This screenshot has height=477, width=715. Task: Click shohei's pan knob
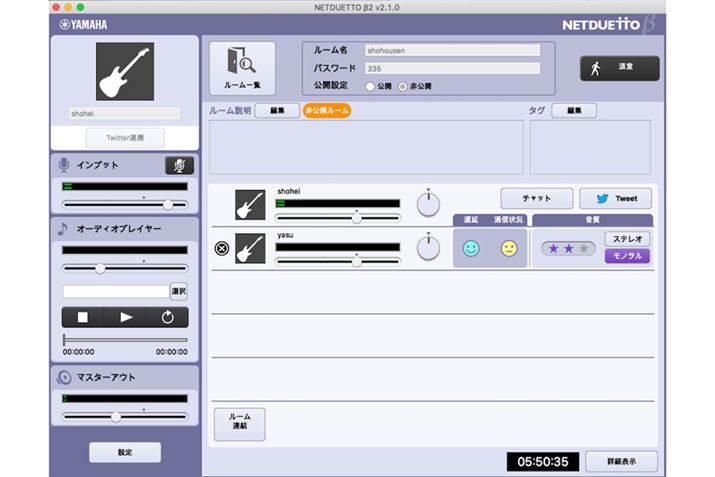428,204
